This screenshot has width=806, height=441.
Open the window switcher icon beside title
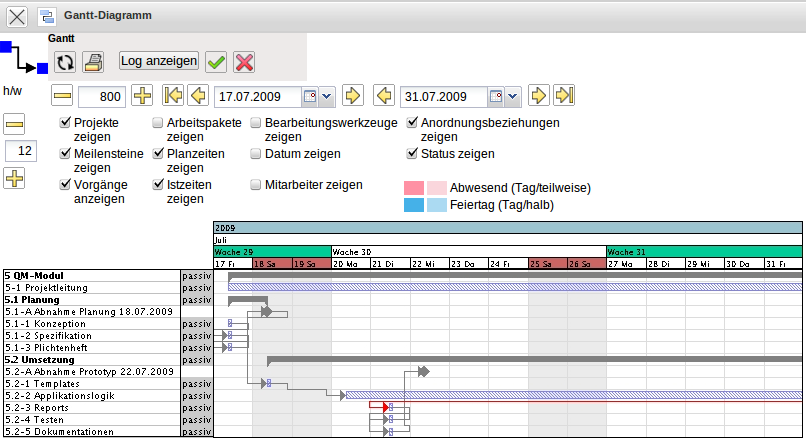click(47, 16)
